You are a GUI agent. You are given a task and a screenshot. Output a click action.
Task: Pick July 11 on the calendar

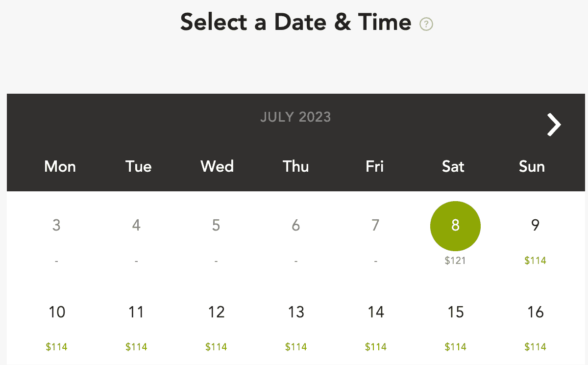[x=136, y=312]
